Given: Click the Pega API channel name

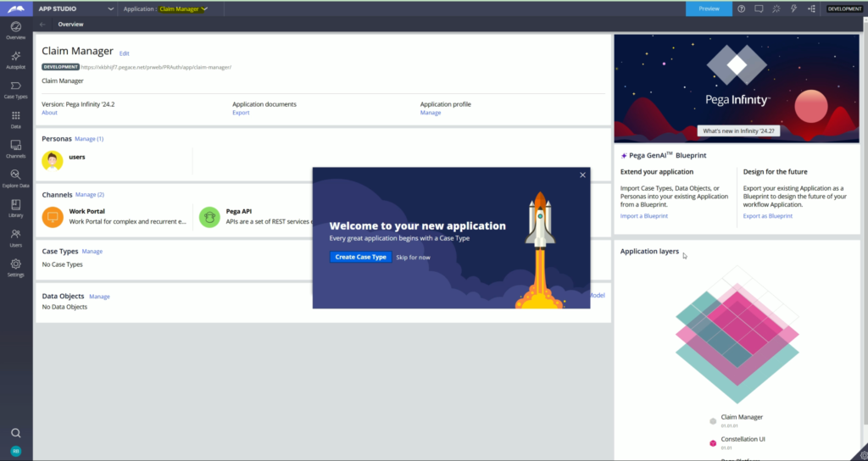Looking at the screenshot, I should pos(239,211).
